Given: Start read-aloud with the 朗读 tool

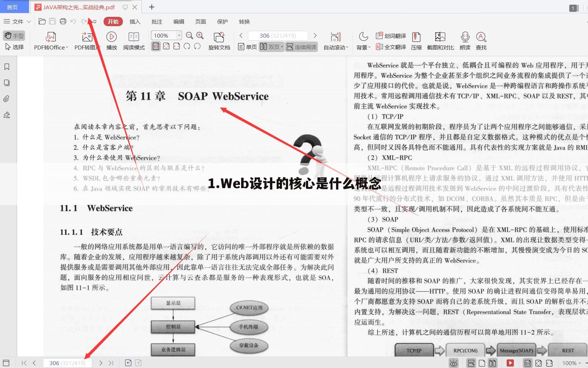Looking at the screenshot, I should coord(464,40).
